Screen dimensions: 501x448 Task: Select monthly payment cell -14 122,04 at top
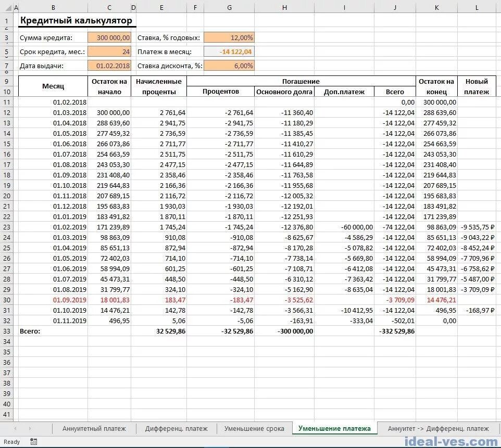point(229,52)
